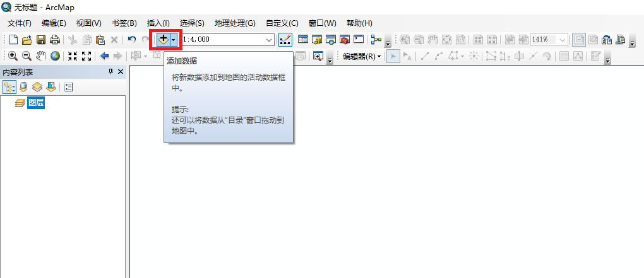Open the 自定义(C) menu
644x278 pixels.
pos(282,23)
